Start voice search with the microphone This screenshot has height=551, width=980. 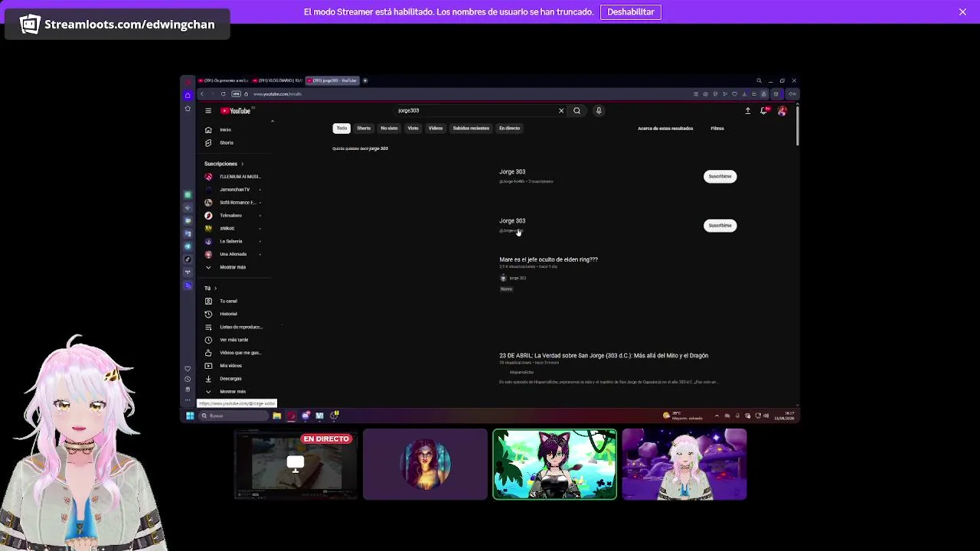pyautogui.click(x=599, y=111)
